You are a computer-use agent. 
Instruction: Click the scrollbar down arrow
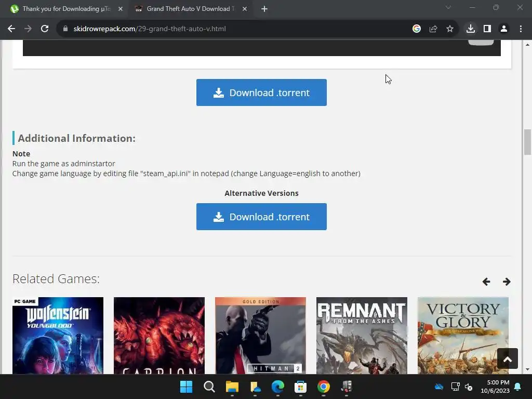click(527, 370)
